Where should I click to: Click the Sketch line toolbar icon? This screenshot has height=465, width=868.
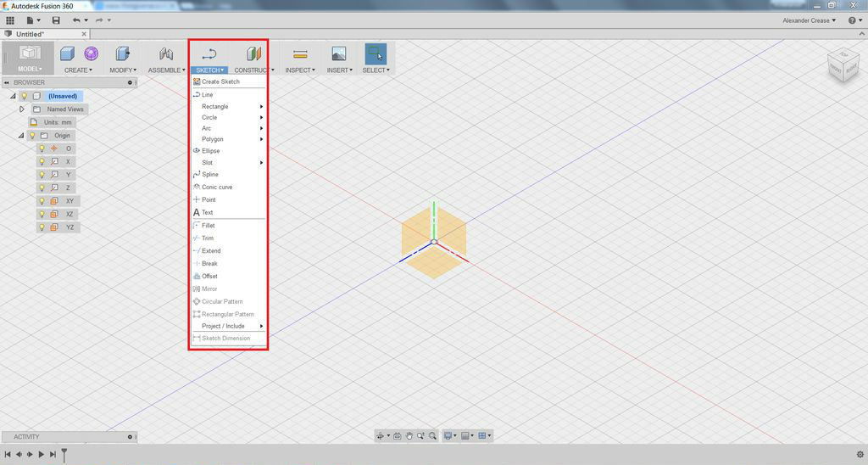(209, 53)
